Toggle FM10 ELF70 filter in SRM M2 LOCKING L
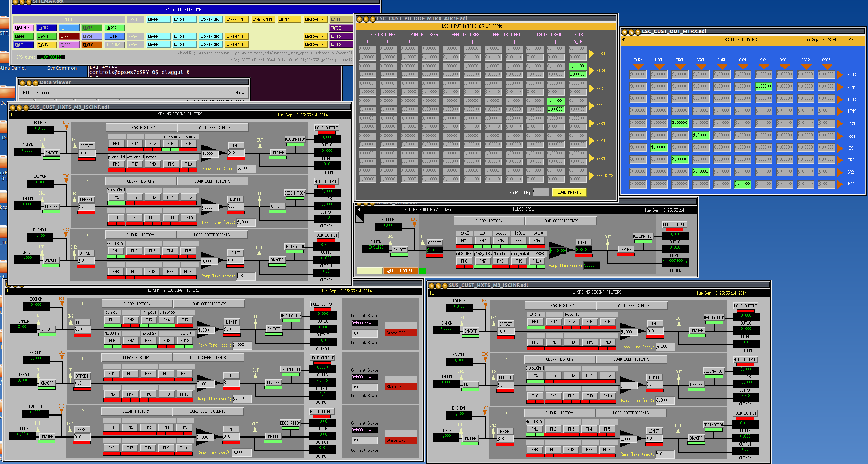The width and height of the screenshot is (868, 464). coord(185,341)
